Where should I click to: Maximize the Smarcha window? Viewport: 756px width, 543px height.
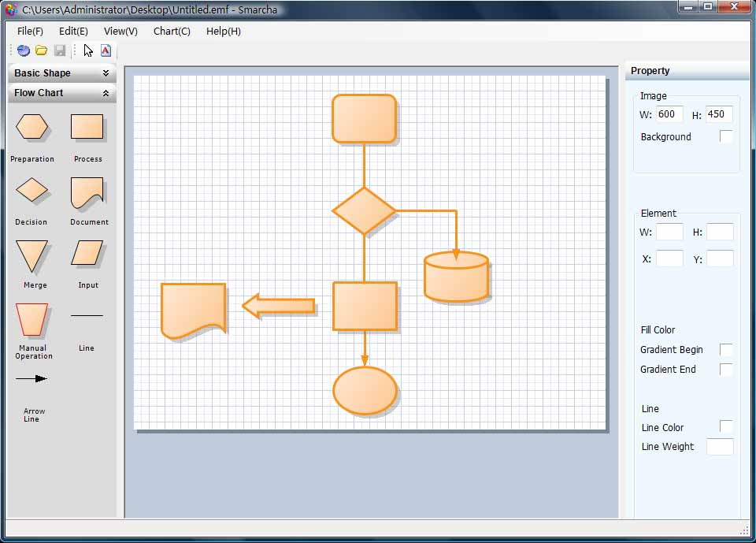(x=708, y=6)
